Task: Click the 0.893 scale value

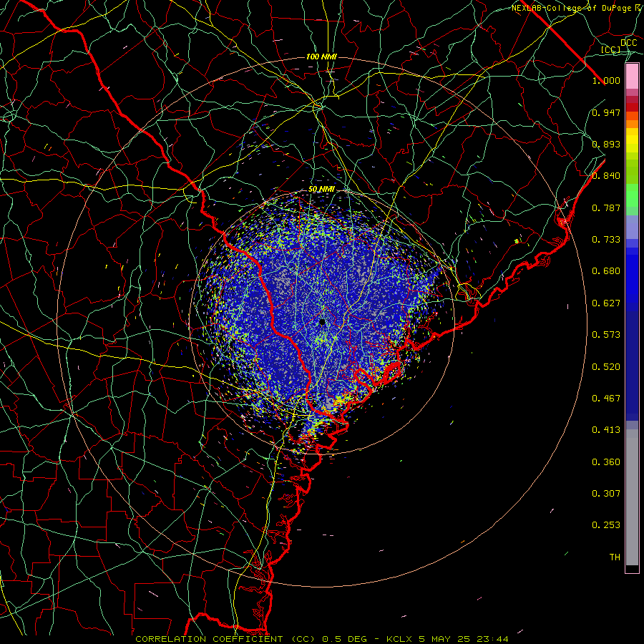Action: tap(606, 144)
